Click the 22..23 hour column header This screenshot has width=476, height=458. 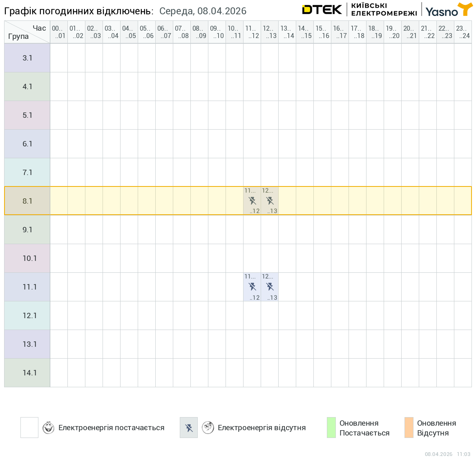point(445,32)
